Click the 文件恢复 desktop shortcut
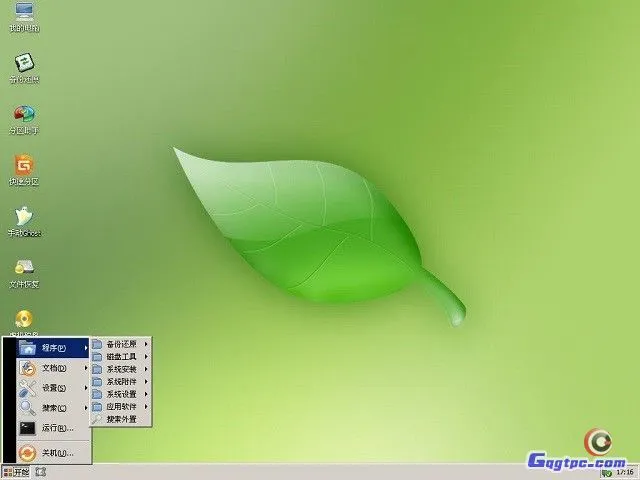Screen dimensions: 640x480 coord(24,273)
